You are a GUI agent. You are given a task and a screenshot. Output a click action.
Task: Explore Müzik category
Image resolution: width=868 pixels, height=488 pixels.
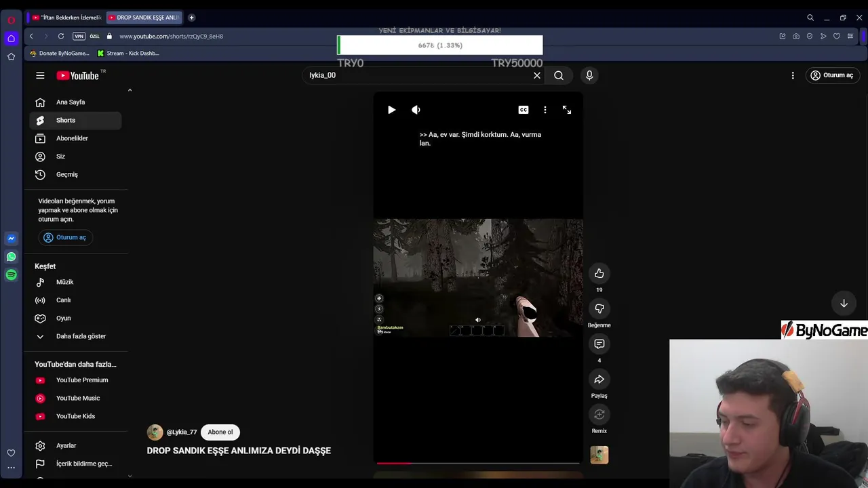tap(75, 282)
